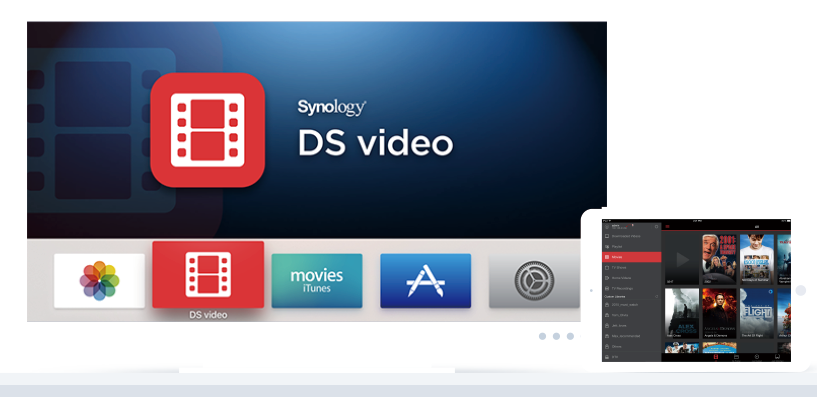Open the Flight movie poster
This screenshot has width=817, height=397.
[757, 314]
